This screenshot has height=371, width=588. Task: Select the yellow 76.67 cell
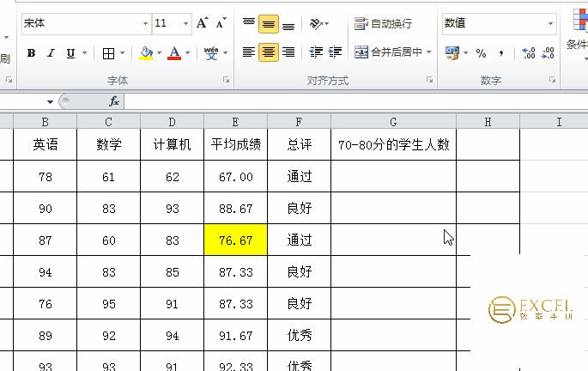click(x=235, y=240)
